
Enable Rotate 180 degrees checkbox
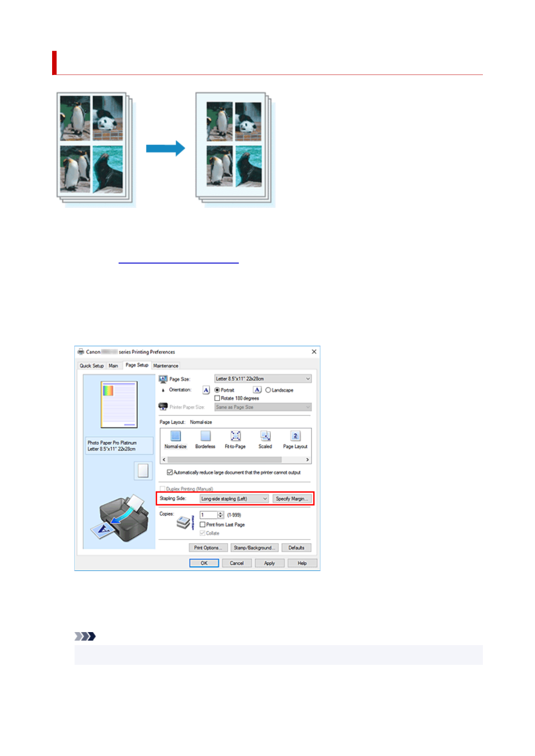point(217,398)
